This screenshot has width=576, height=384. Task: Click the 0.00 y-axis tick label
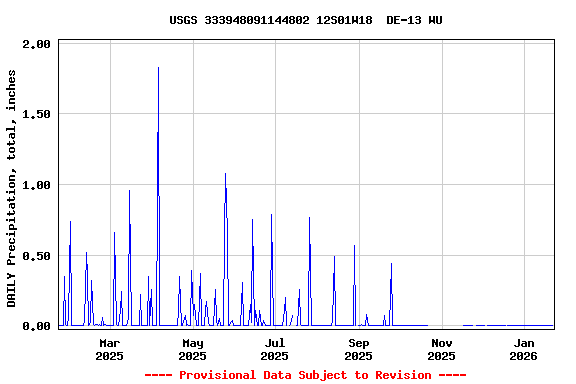36,326
